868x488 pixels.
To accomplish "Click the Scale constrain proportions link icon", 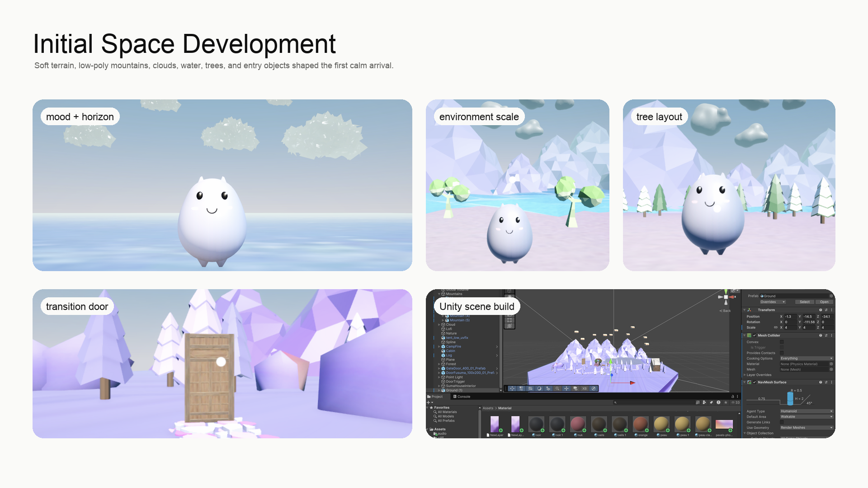I will (x=776, y=327).
